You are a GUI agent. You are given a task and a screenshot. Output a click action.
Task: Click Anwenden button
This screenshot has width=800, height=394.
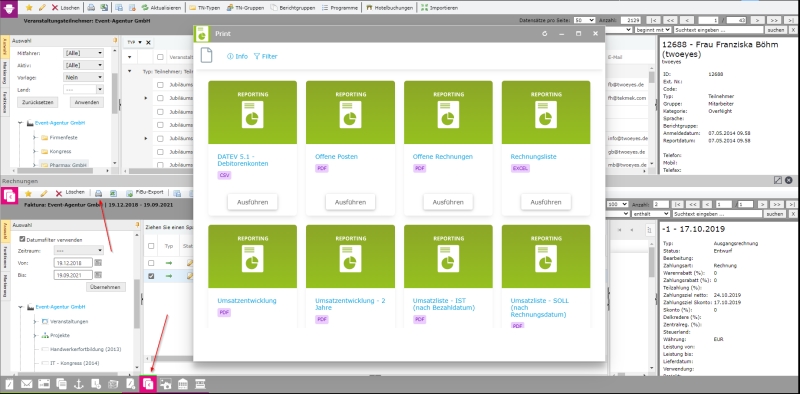[87, 102]
